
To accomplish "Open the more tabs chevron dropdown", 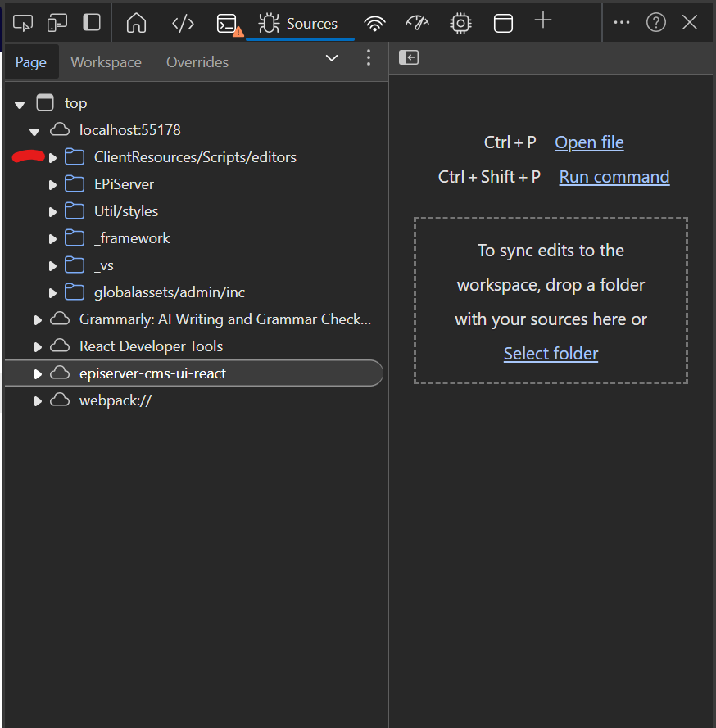I will [332, 58].
